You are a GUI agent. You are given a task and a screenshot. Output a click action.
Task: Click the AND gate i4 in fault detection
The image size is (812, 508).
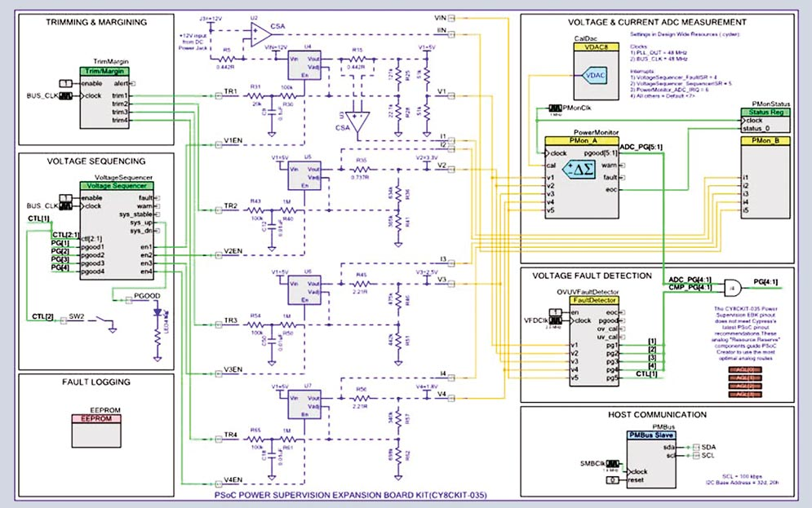point(732,287)
